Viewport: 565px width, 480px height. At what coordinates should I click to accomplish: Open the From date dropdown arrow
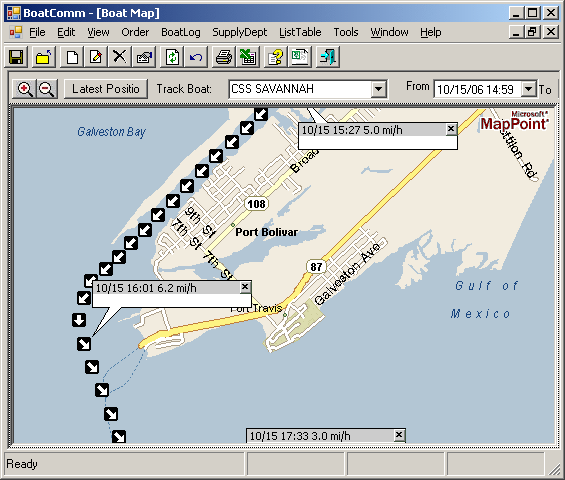point(529,89)
